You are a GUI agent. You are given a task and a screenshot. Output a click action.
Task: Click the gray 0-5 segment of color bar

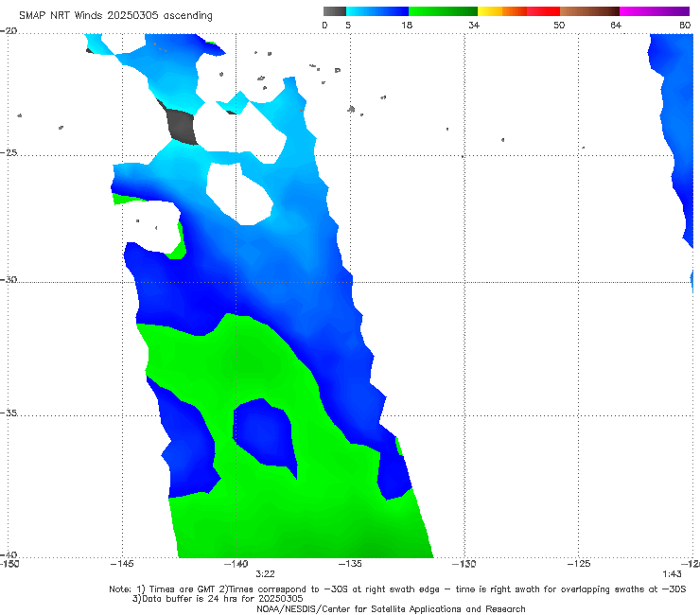coord(334,11)
